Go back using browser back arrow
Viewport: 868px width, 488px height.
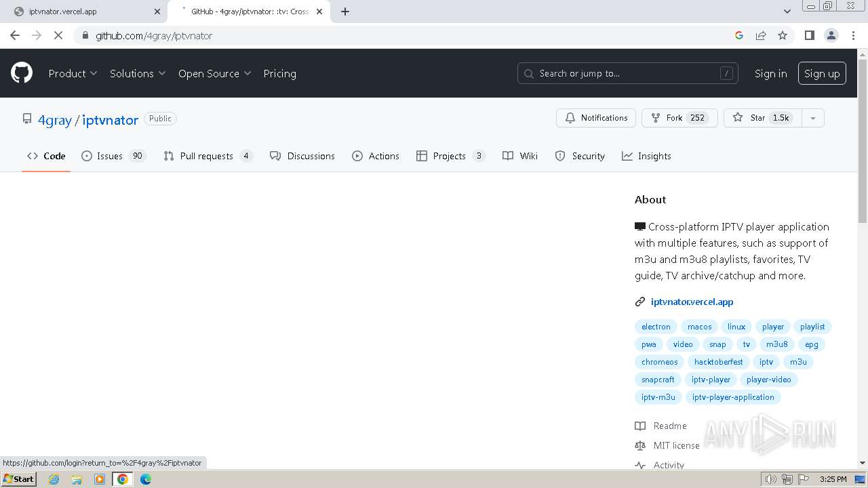[x=15, y=35]
